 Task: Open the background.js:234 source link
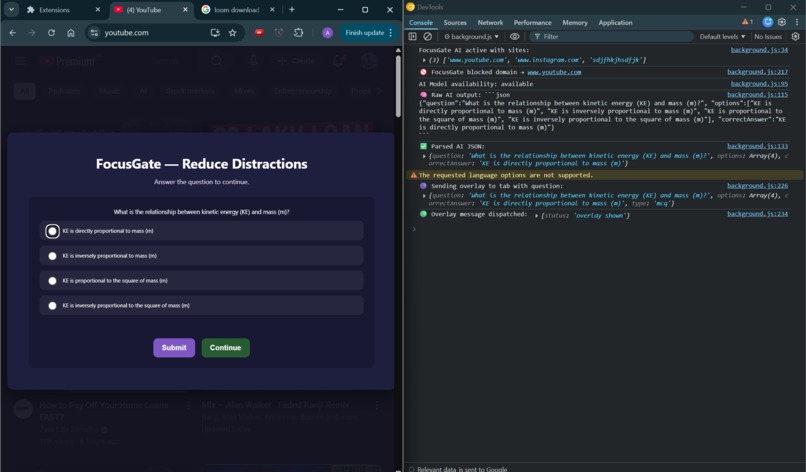(x=757, y=214)
